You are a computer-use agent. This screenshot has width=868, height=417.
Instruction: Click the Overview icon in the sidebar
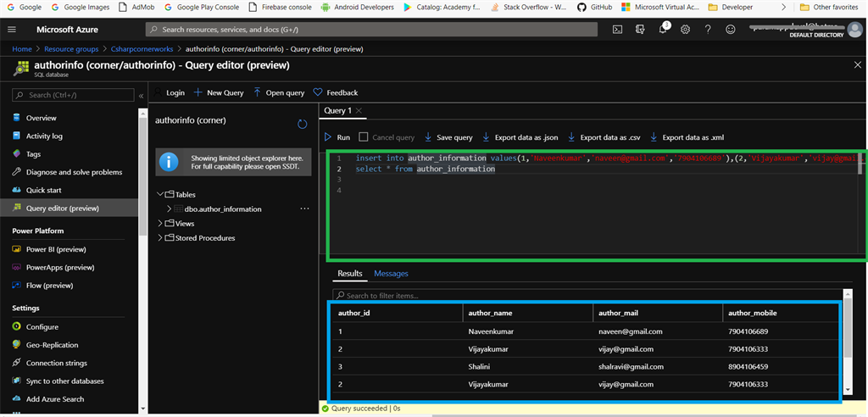tap(17, 118)
